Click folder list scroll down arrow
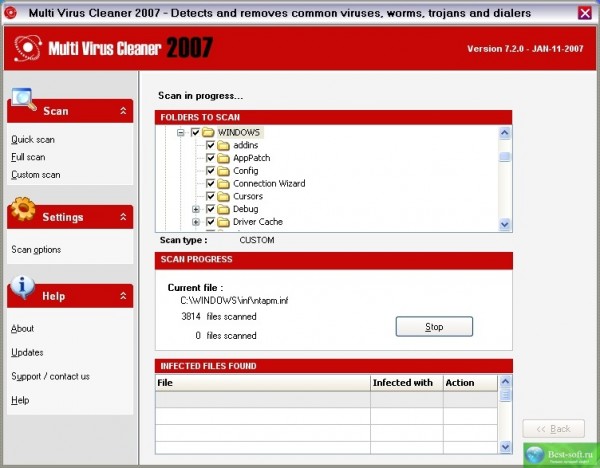This screenshot has height=468, width=600. 505,224
